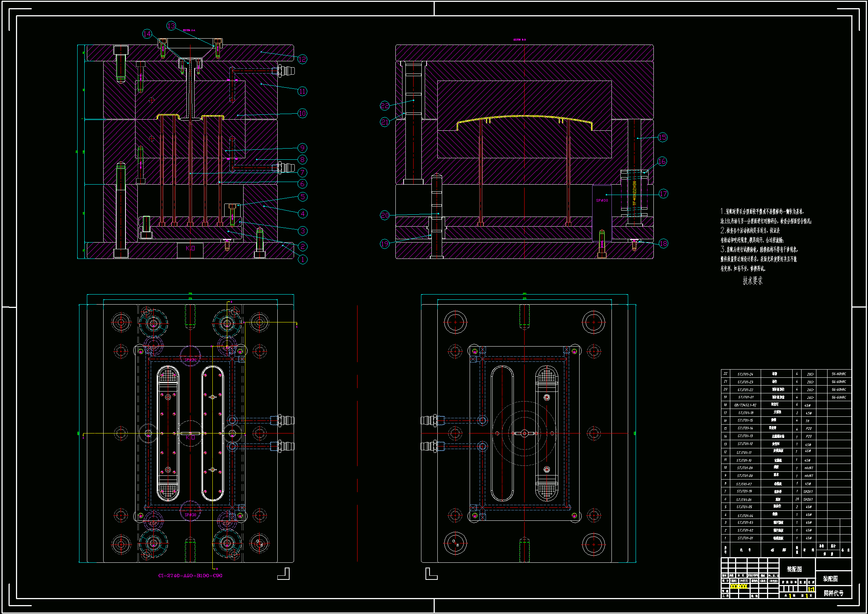The image size is (868, 614).
Task: Select the yellow 1:1 scale value
Action: point(811,589)
